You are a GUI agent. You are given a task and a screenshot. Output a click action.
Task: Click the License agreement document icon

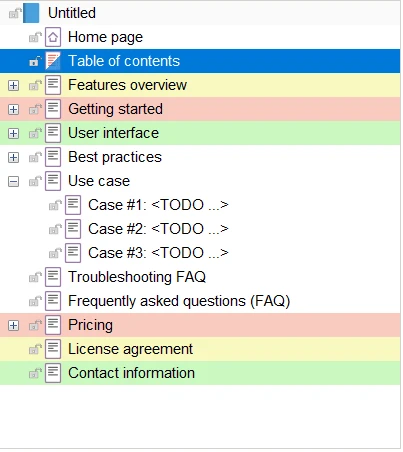tap(53, 349)
